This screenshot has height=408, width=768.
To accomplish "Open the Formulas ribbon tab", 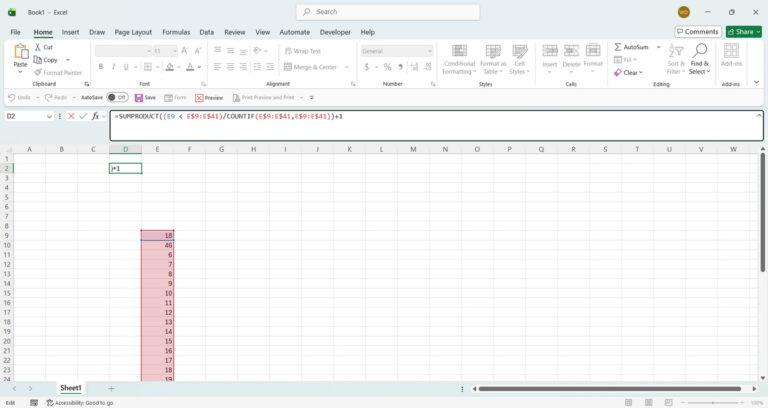I will (x=176, y=32).
